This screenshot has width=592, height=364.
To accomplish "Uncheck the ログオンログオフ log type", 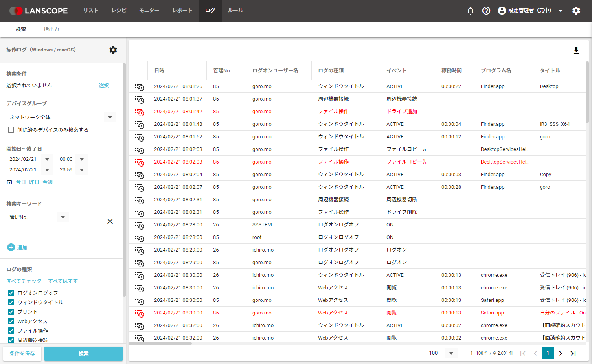I will click(x=11, y=293).
